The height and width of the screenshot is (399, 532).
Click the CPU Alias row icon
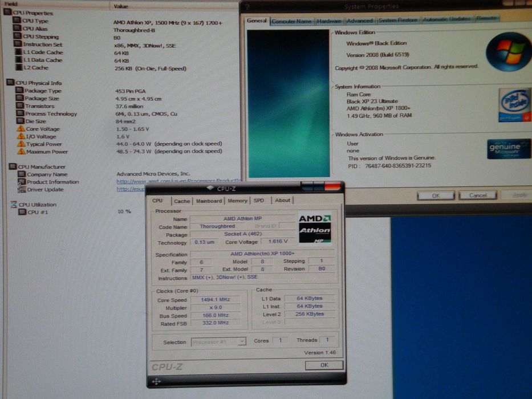point(17,28)
